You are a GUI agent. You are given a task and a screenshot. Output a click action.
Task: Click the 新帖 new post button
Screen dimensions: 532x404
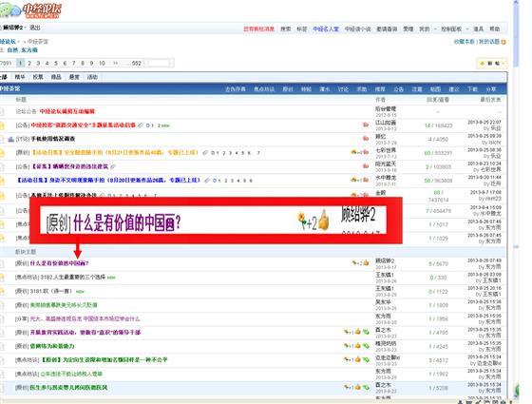(x=492, y=63)
